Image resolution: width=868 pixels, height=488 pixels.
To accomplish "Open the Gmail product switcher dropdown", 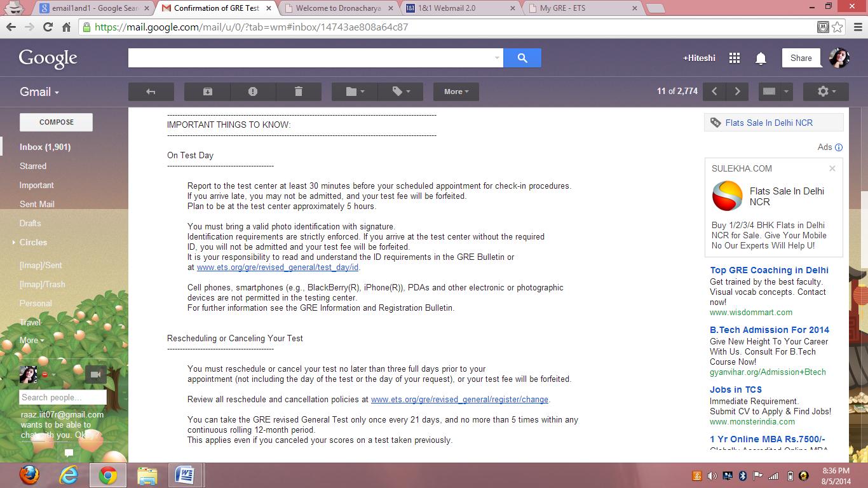I will (x=39, y=91).
